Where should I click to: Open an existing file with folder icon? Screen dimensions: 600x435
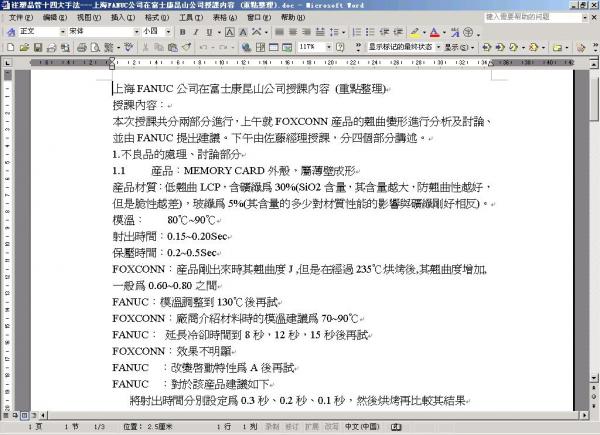point(24,47)
